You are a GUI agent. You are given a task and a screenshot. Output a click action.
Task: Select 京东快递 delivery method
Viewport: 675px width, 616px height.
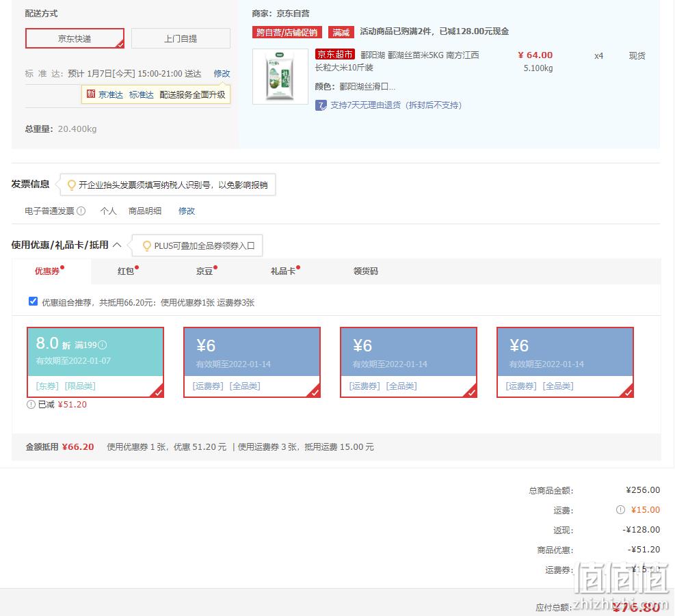(x=75, y=39)
